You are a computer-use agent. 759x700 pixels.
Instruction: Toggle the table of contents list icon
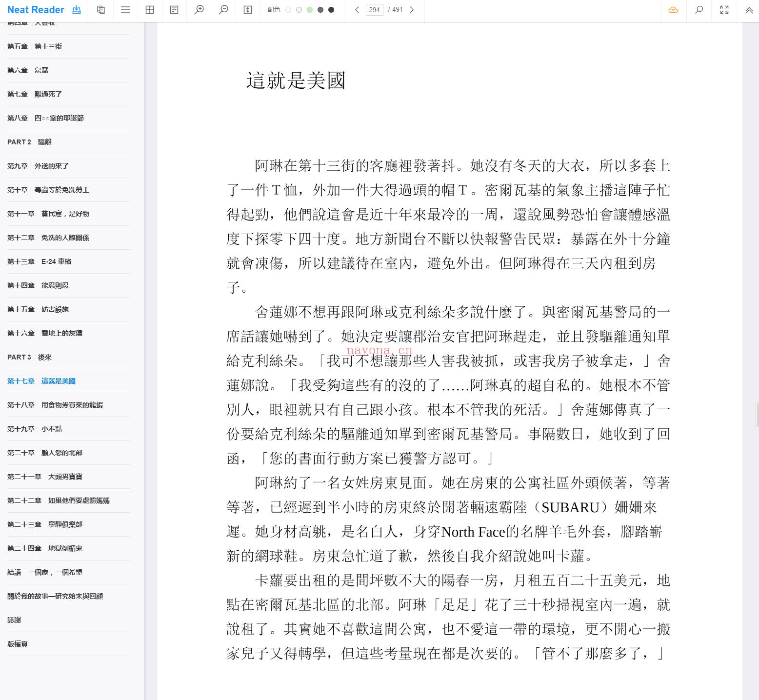point(125,10)
